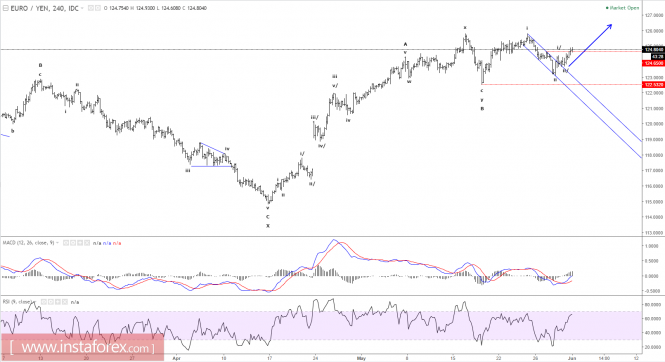Viewport: 665px width, 362px height.
Task: Toggle RSI indicator visibility eye
Action: (x=44, y=302)
